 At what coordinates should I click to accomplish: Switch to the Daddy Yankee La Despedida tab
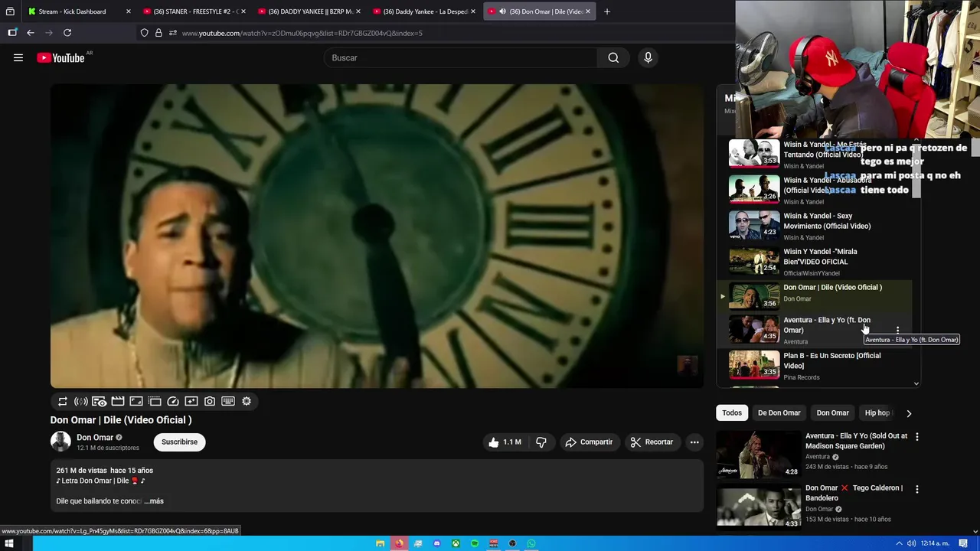click(x=424, y=11)
